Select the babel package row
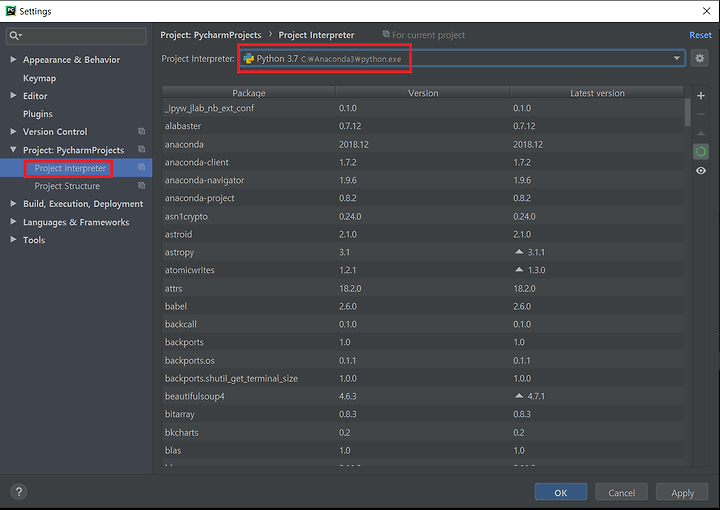The image size is (720, 510). click(423, 306)
